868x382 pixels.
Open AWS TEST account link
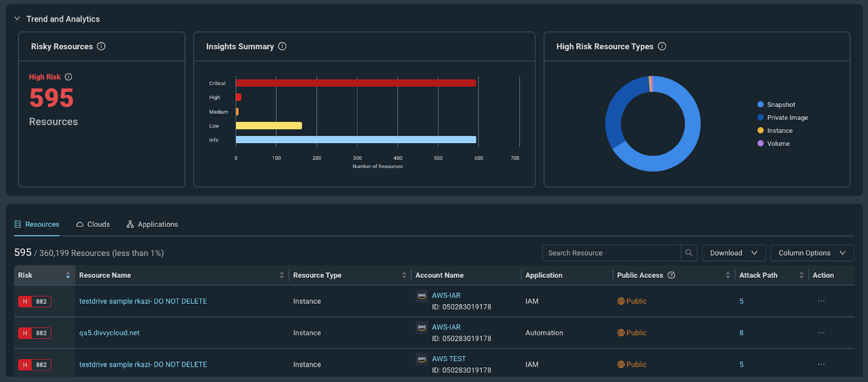449,359
